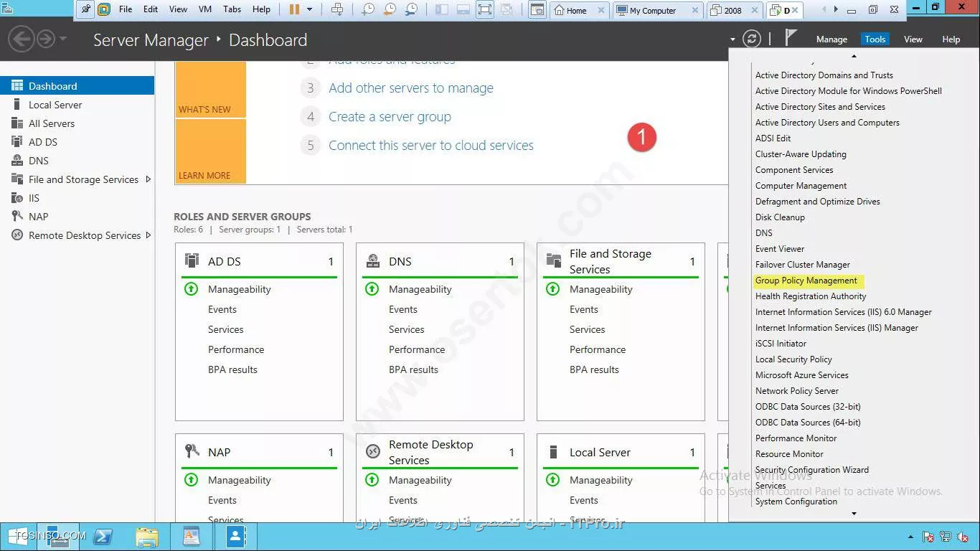Click BPA results in the DNS tile
Viewport: 980px width, 551px height.
[x=413, y=369]
